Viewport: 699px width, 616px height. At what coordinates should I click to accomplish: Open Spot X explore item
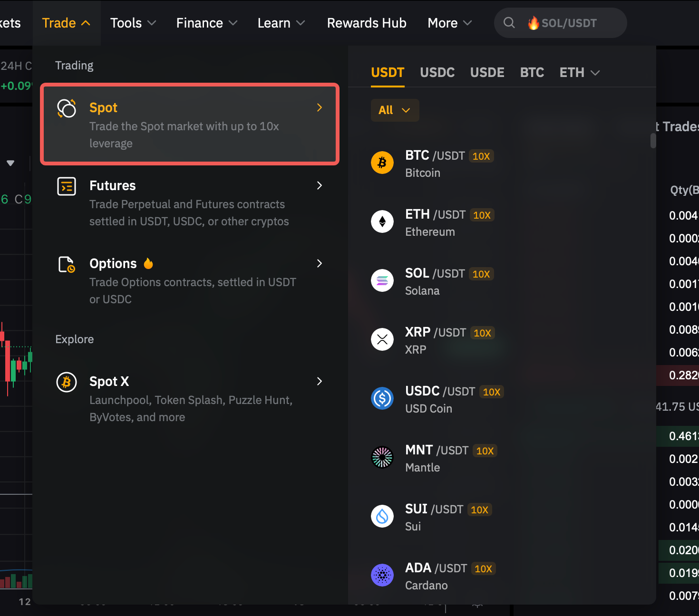[189, 399]
